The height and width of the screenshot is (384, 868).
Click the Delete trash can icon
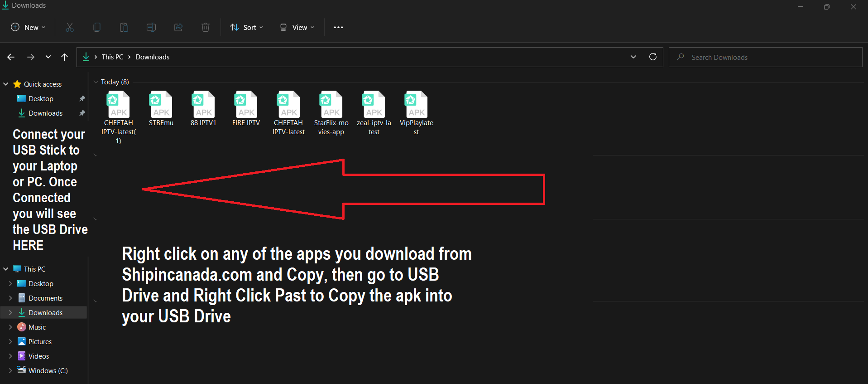click(x=206, y=27)
